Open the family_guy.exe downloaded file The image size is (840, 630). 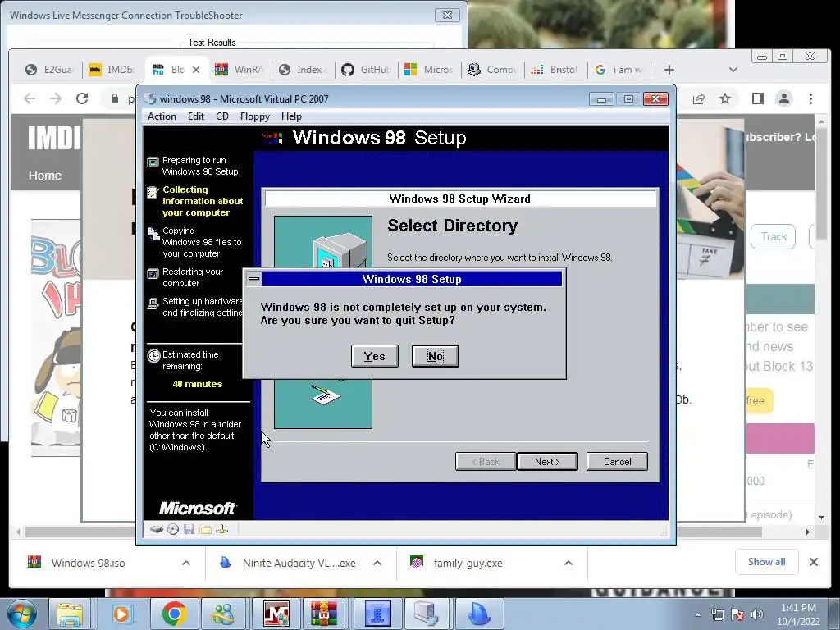(x=468, y=563)
